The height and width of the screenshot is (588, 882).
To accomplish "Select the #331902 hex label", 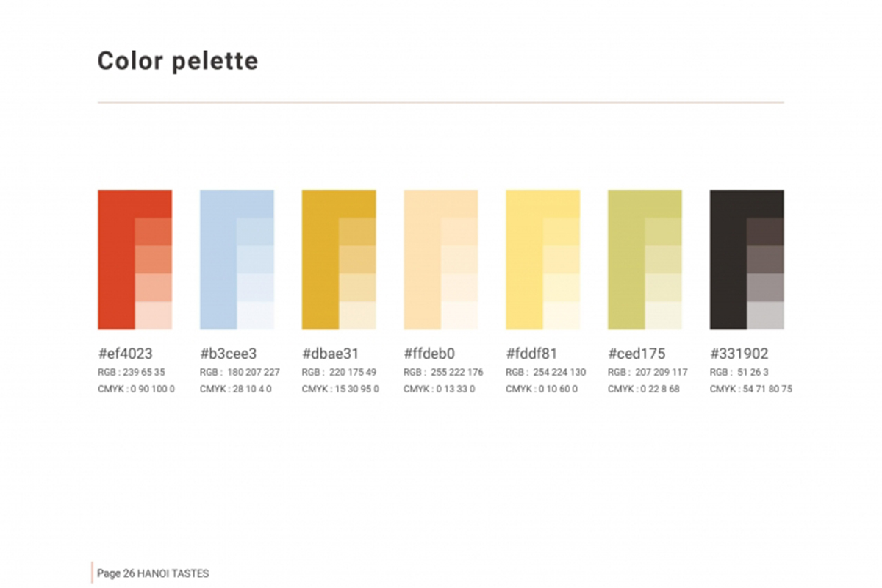I will coord(739,354).
